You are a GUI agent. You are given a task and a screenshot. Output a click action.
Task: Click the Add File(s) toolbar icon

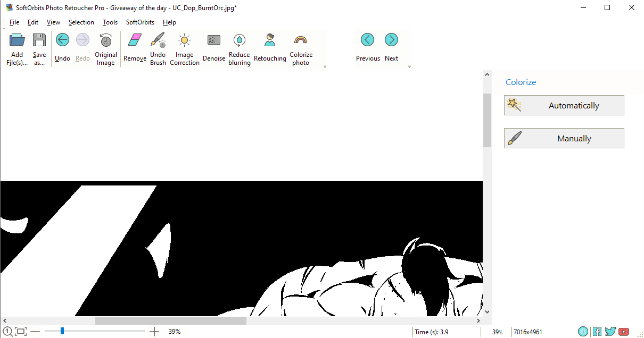pyautogui.click(x=17, y=40)
